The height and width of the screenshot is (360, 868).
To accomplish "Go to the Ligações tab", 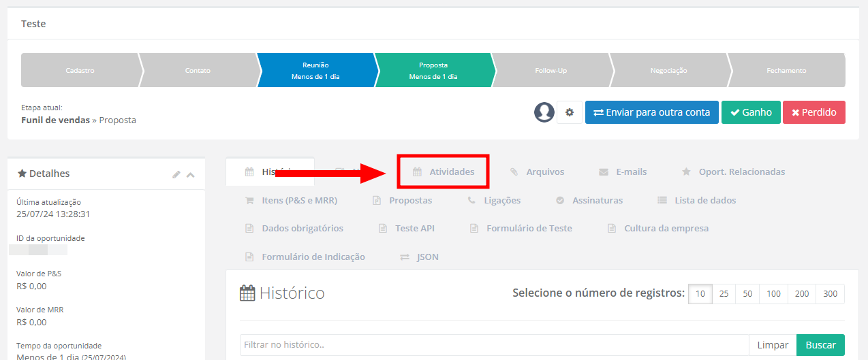I will [x=494, y=200].
